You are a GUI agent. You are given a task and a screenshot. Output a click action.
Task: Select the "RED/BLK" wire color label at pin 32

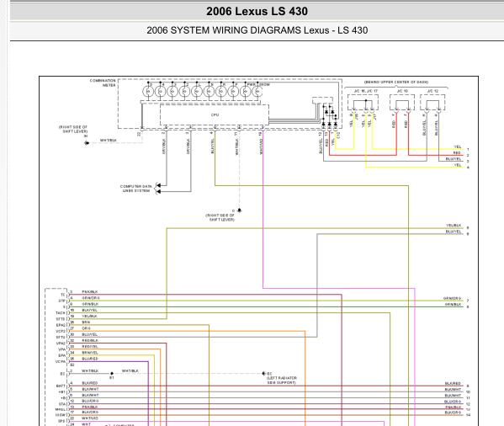(x=90, y=340)
